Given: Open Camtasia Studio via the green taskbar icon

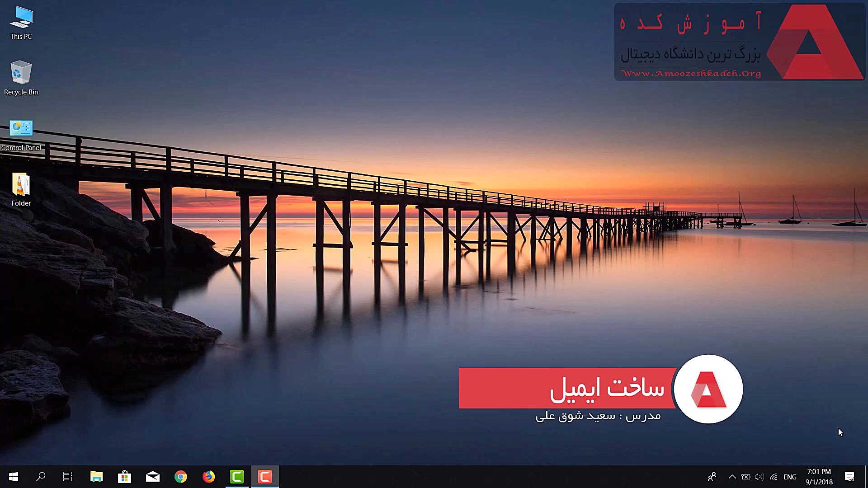Looking at the screenshot, I should [x=236, y=477].
